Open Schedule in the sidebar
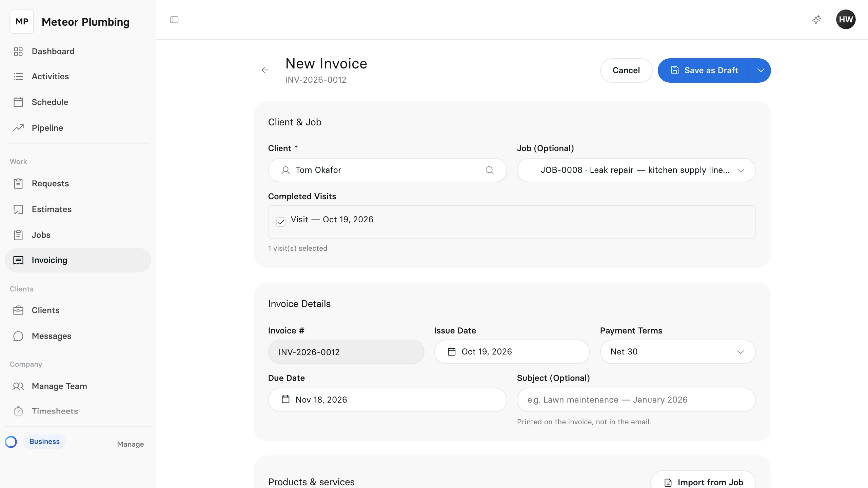Viewport: 868px width, 488px height. [78, 102]
